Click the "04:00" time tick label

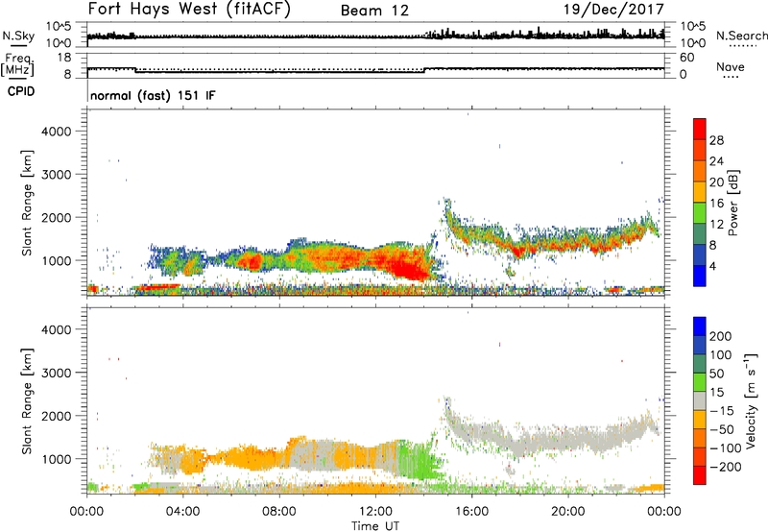point(183,512)
